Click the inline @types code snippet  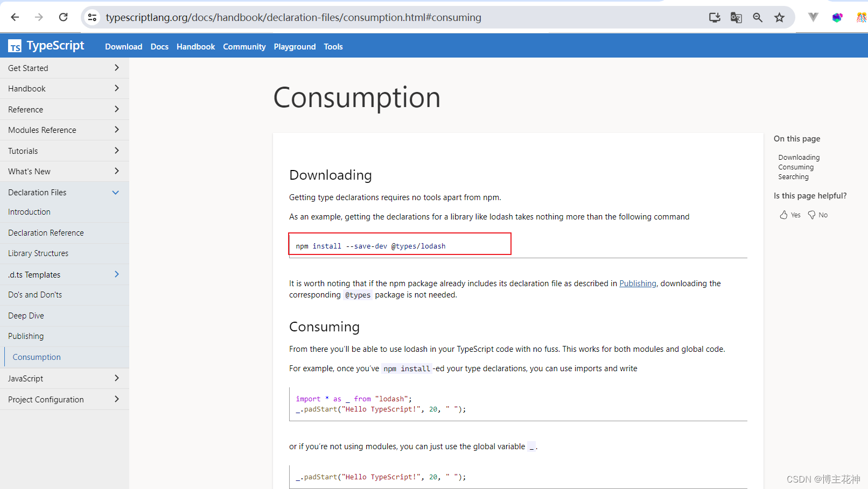click(358, 295)
